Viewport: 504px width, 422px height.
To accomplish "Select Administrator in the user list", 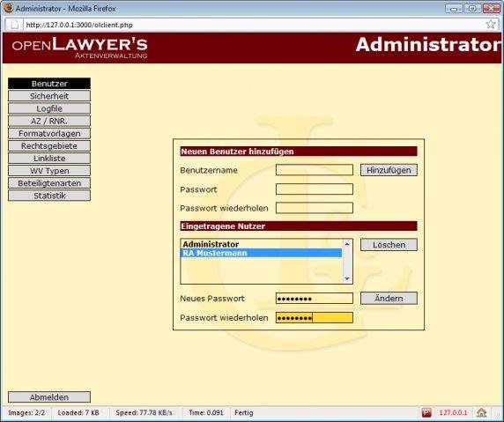I will (x=262, y=244).
